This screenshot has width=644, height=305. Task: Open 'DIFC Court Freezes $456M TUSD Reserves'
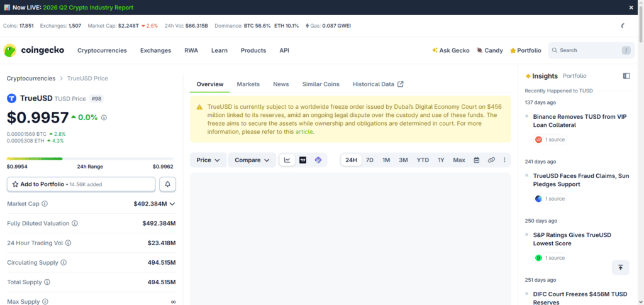(x=580, y=298)
